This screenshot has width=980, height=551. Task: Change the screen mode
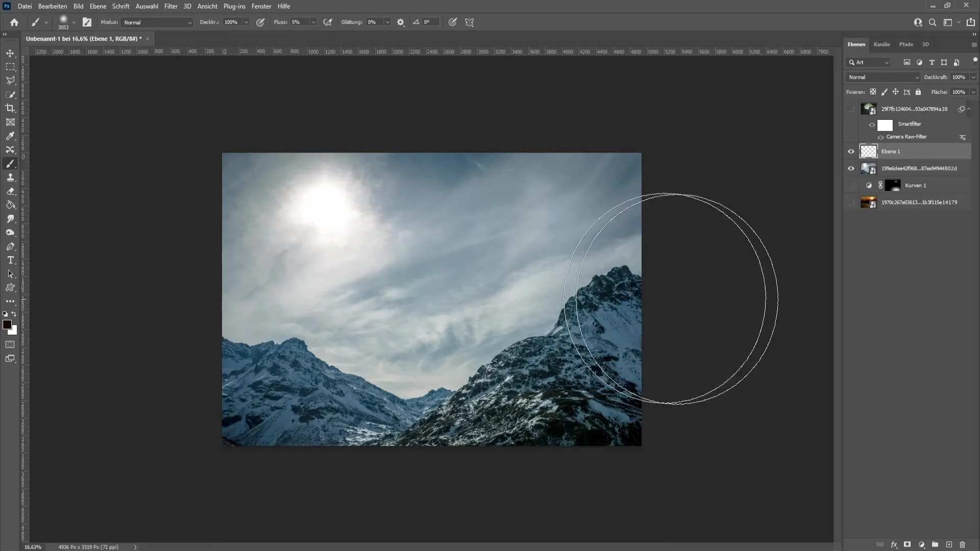tap(10, 359)
